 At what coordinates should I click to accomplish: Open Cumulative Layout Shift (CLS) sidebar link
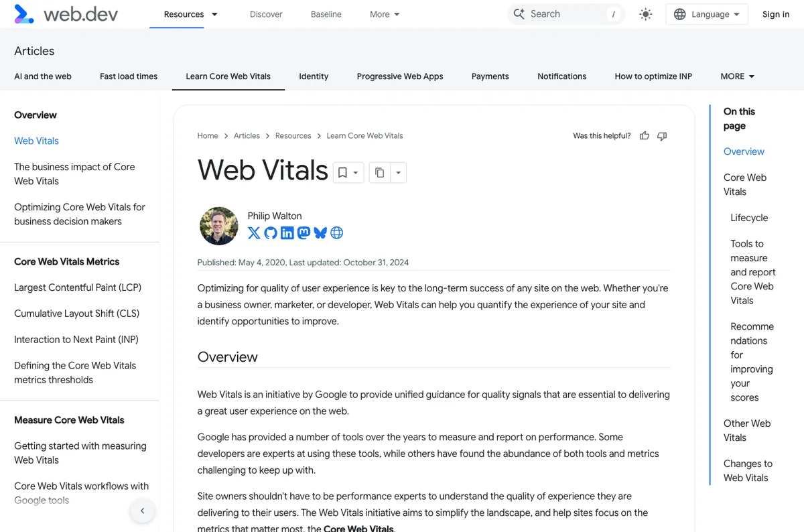[x=76, y=314]
